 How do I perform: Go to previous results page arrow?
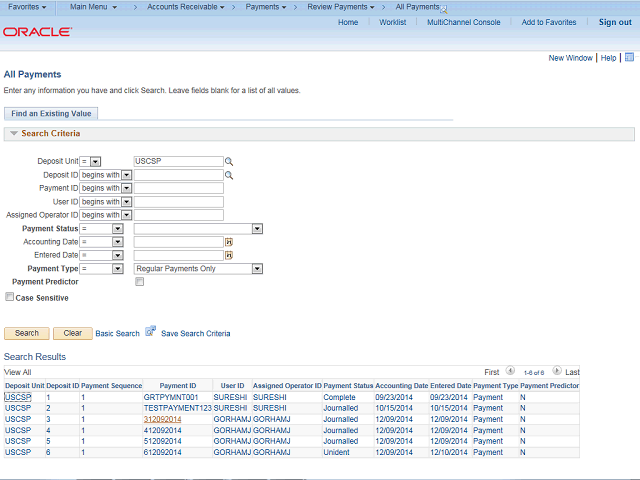(510, 371)
